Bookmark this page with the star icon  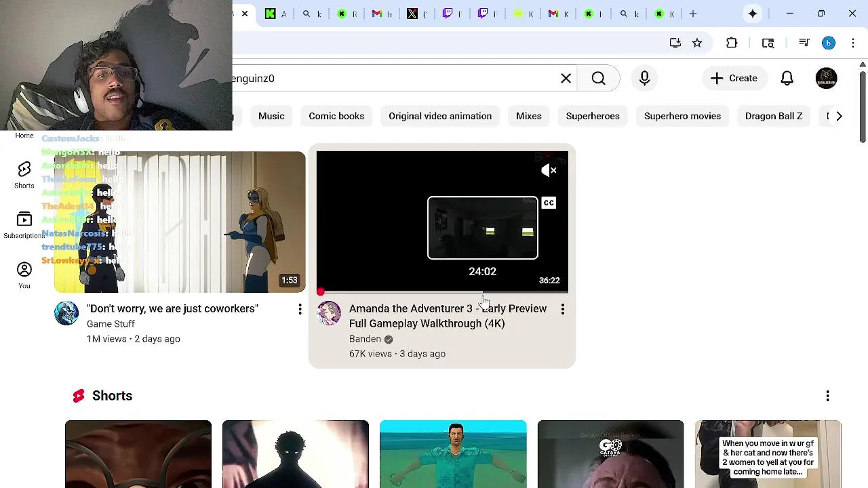click(x=697, y=43)
